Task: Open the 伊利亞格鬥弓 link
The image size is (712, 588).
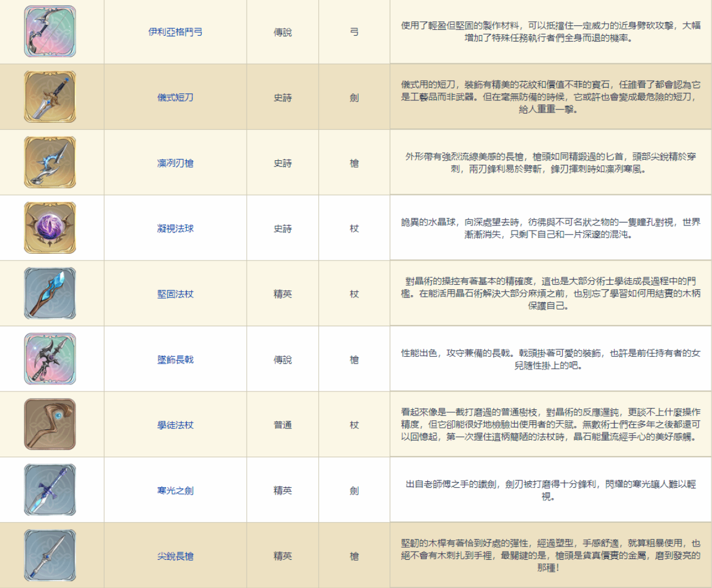Action: click(x=175, y=32)
